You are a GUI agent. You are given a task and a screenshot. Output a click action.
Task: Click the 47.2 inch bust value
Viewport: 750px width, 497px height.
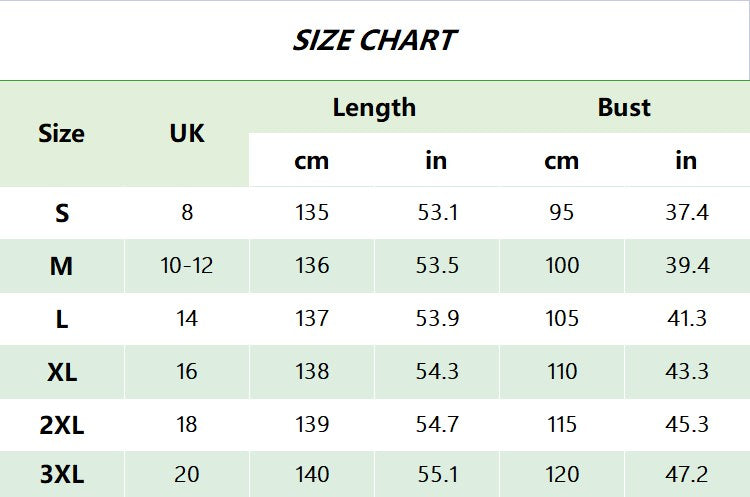pos(687,475)
